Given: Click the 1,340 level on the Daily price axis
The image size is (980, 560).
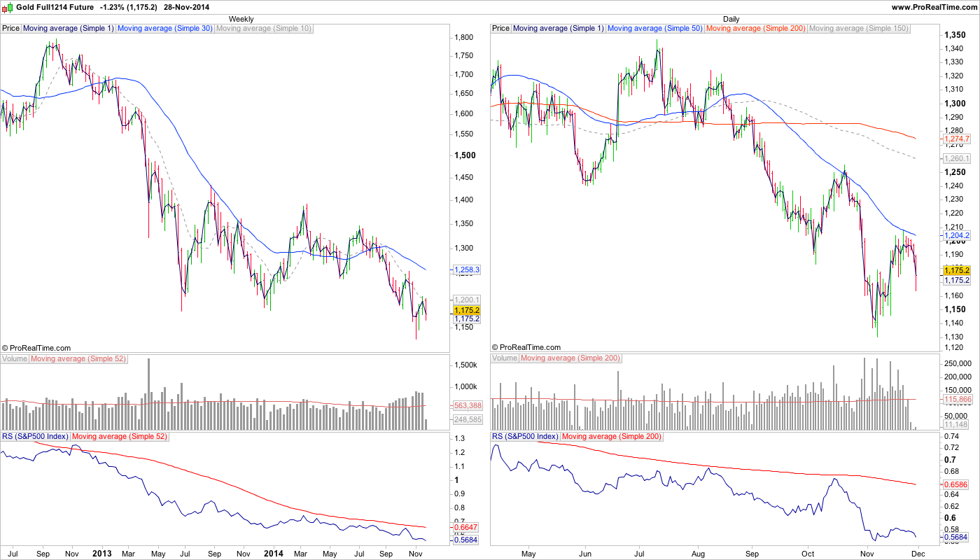Looking at the screenshot, I should (x=955, y=48).
